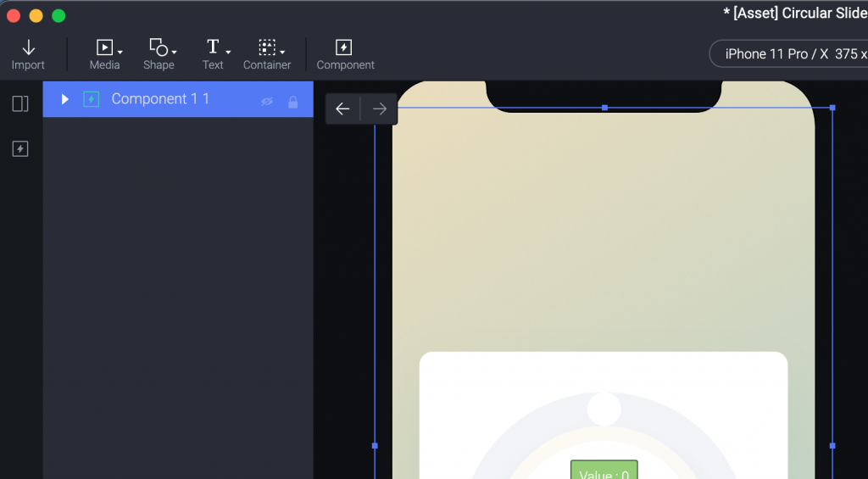The width and height of the screenshot is (868, 479).
Task: Go back with the left arrow
Action: pos(342,109)
